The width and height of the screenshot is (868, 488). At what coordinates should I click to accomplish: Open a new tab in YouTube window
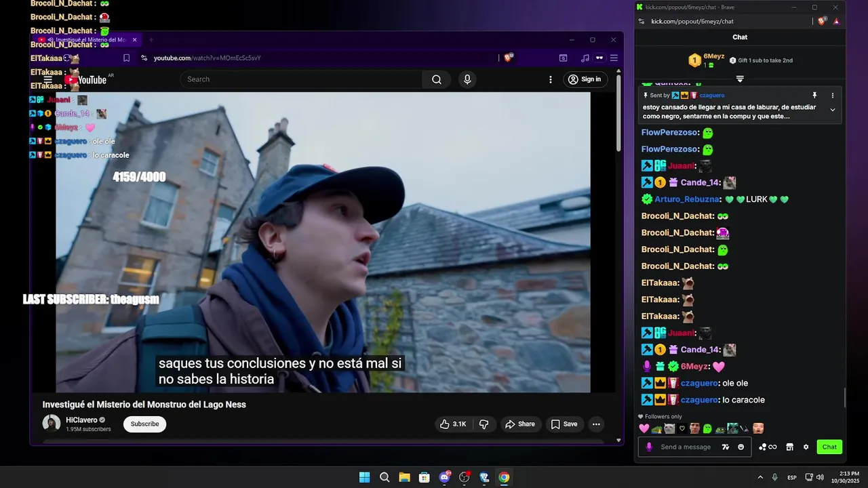(151, 40)
